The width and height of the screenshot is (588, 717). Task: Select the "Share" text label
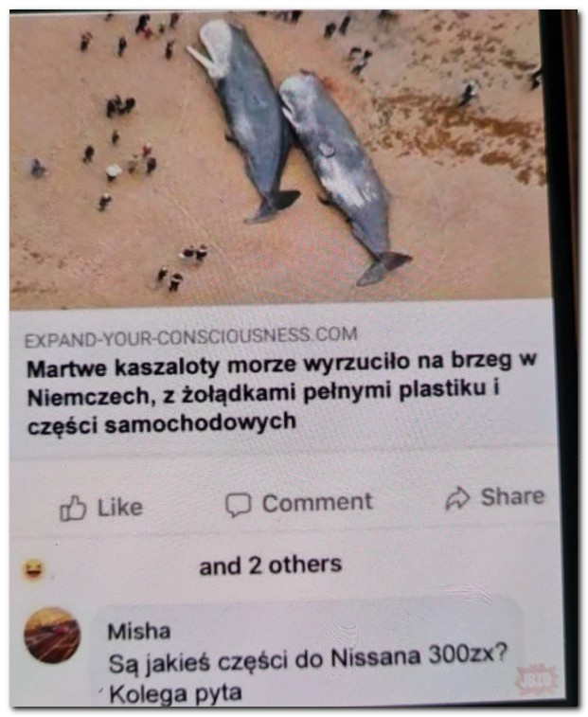[512, 496]
